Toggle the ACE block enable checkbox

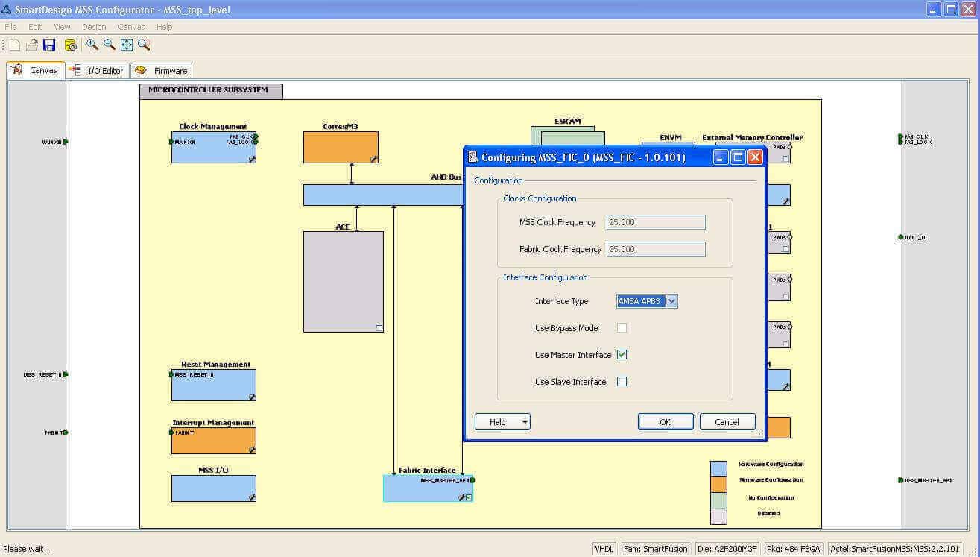pyautogui.click(x=379, y=327)
